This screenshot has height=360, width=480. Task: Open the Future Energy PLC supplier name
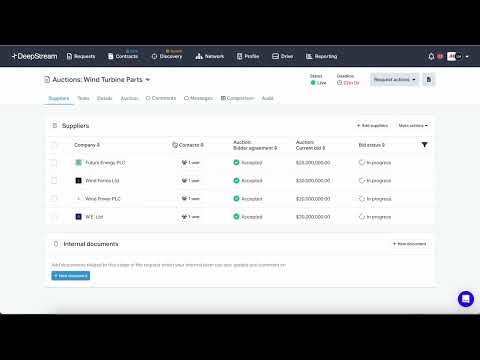(x=105, y=163)
